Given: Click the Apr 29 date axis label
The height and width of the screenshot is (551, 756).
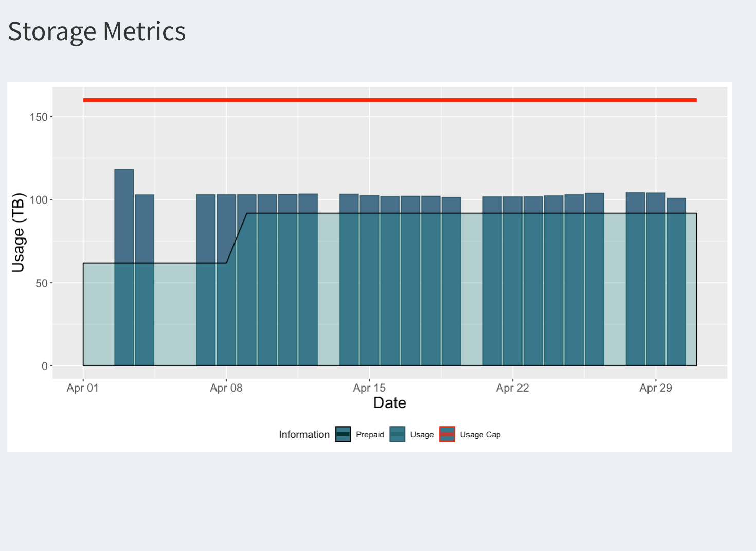Looking at the screenshot, I should [x=656, y=388].
